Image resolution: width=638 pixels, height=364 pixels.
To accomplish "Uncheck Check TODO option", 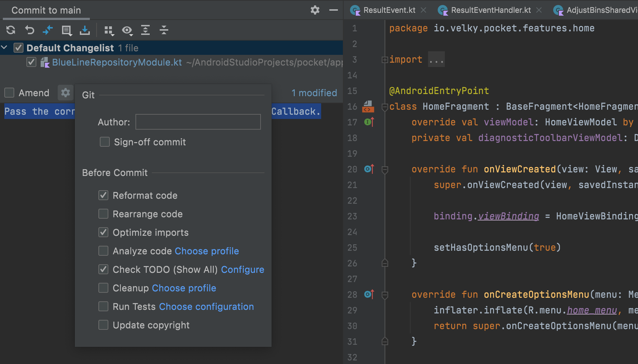I will click(103, 269).
